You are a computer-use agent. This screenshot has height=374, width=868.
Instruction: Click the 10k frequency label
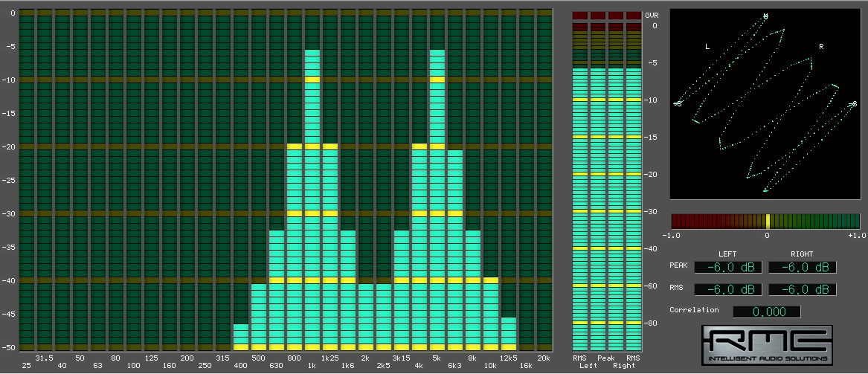tap(490, 366)
